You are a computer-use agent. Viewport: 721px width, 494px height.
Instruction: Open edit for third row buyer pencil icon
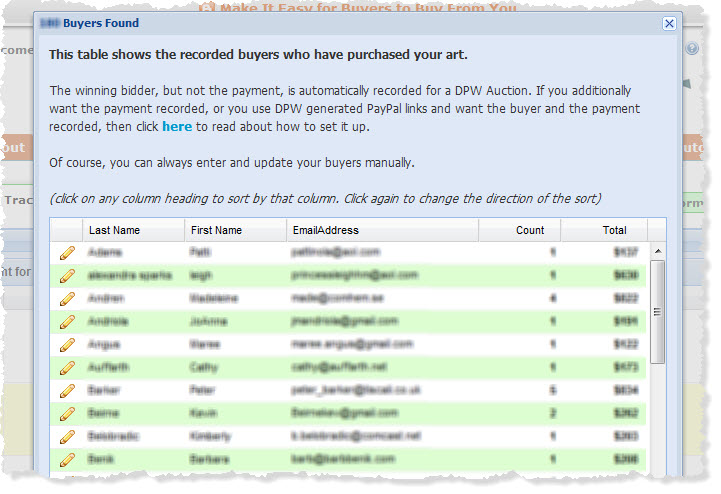pyautogui.click(x=67, y=299)
